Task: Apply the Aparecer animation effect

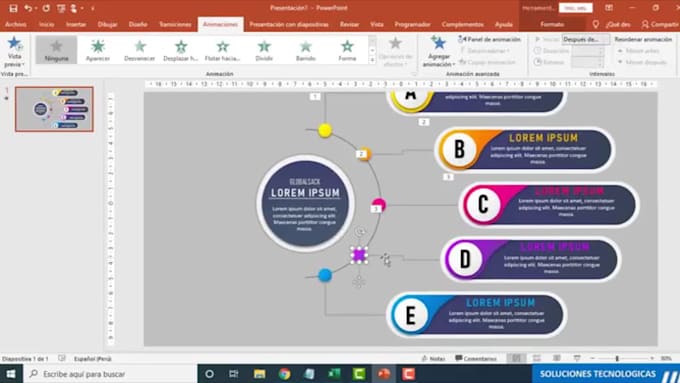Action: 98,50
